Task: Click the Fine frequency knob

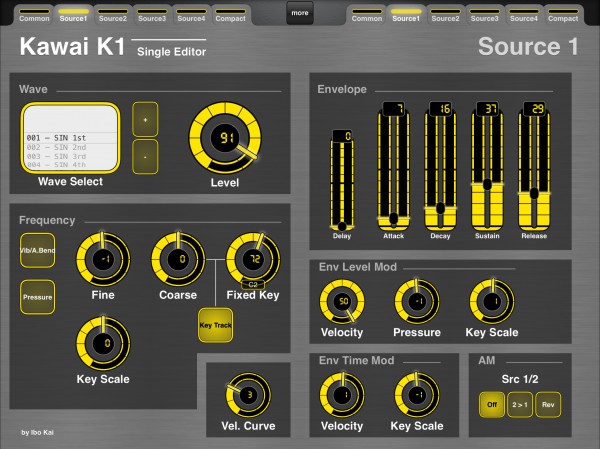Action: pyautogui.click(x=103, y=259)
